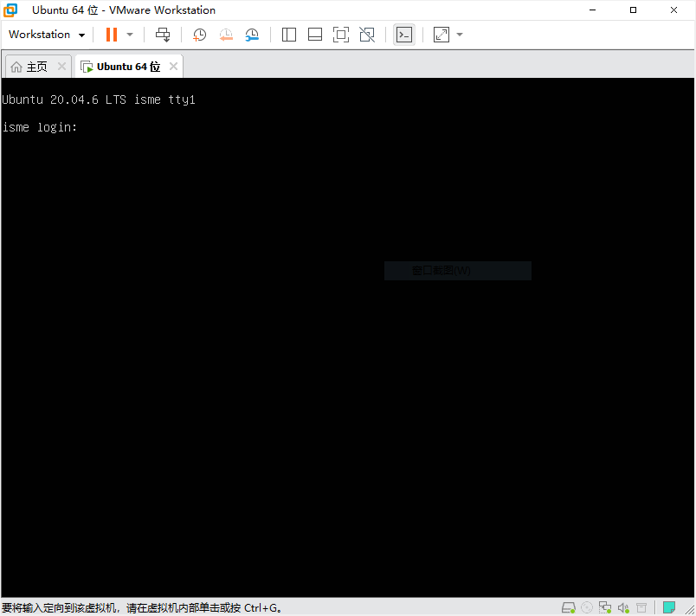This screenshot has height=616, width=696.
Task: Send Ctrl+Alt+Del to the virtual machine
Action: [163, 35]
